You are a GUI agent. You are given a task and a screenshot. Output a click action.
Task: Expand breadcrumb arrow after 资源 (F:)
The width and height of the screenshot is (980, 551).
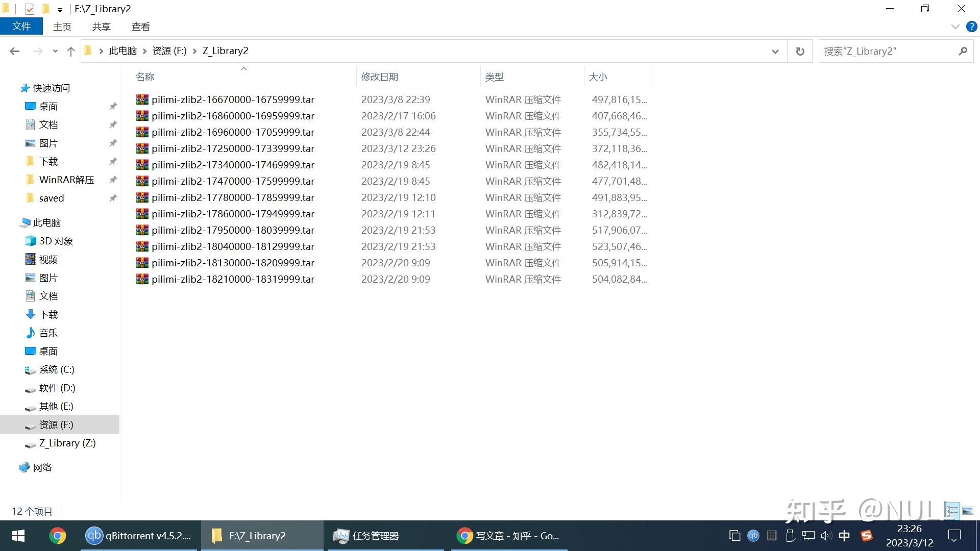[195, 51]
